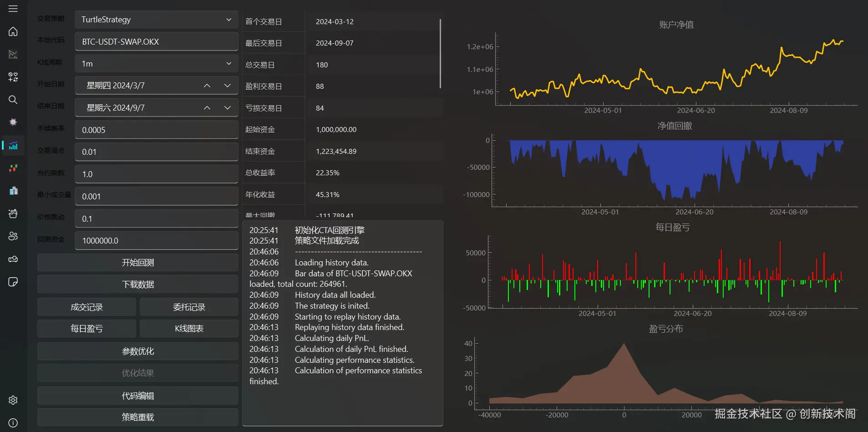The width and height of the screenshot is (868, 432).
Task: Open the info circle icon
Action: pos(13,423)
